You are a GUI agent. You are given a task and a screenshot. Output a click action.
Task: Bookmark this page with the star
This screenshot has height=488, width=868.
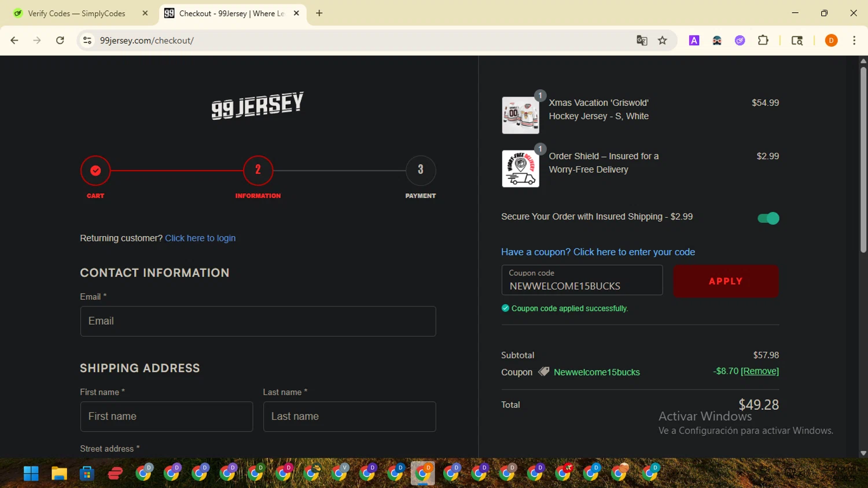pyautogui.click(x=663, y=41)
